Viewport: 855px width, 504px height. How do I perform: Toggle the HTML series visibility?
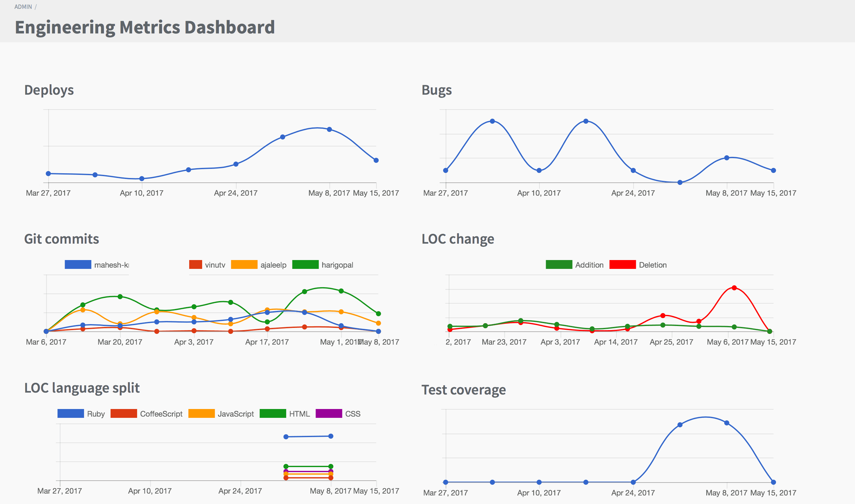(x=274, y=413)
